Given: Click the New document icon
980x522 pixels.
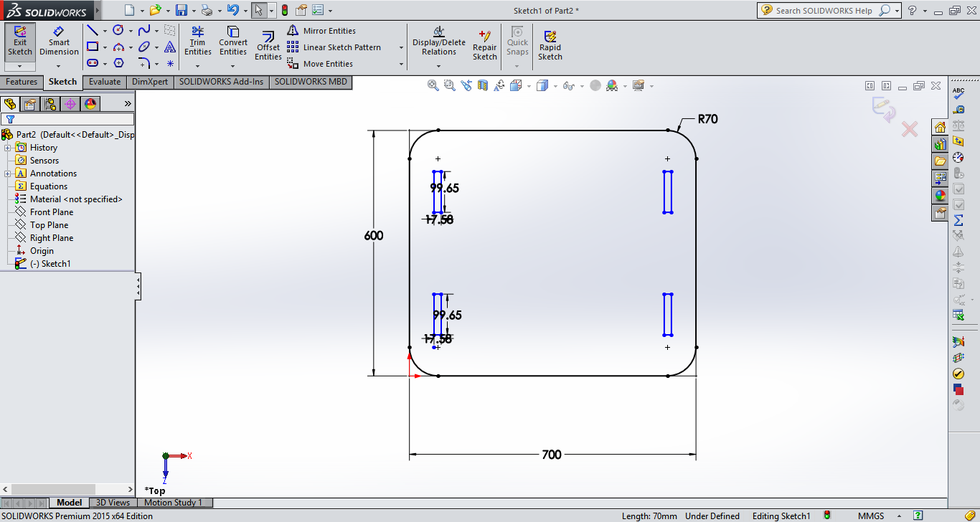Looking at the screenshot, I should coord(129,10).
